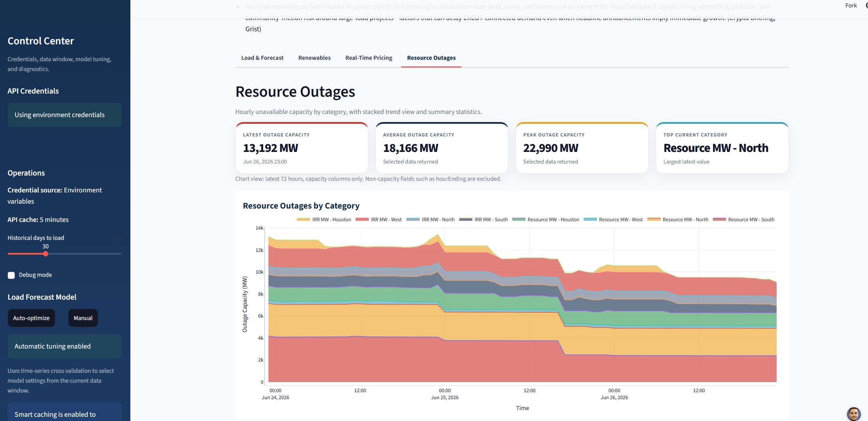Choose Auto-optimize model mode
Screen dimensions: 868x421
click(x=31, y=318)
